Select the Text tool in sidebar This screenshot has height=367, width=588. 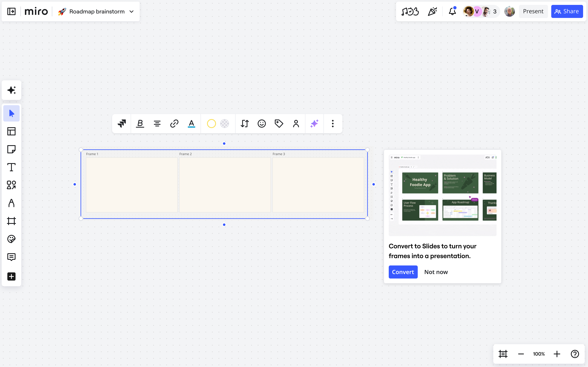pyautogui.click(x=11, y=167)
